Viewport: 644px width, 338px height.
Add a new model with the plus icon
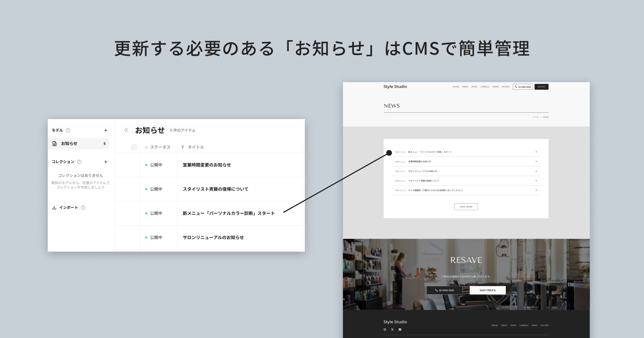106,130
